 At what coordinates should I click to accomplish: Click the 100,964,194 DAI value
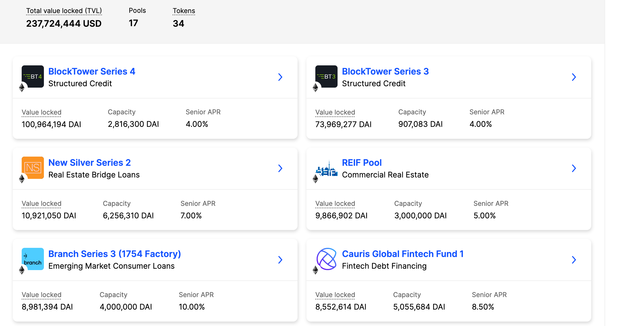pyautogui.click(x=51, y=124)
